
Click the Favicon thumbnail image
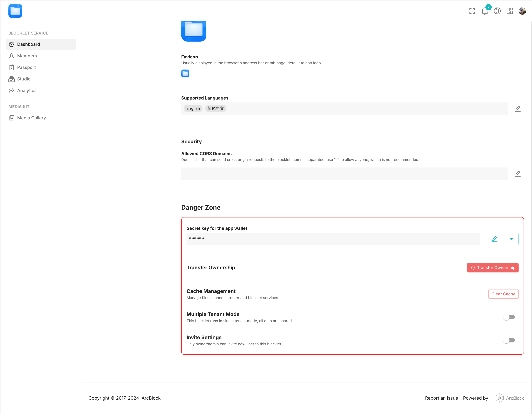point(185,73)
